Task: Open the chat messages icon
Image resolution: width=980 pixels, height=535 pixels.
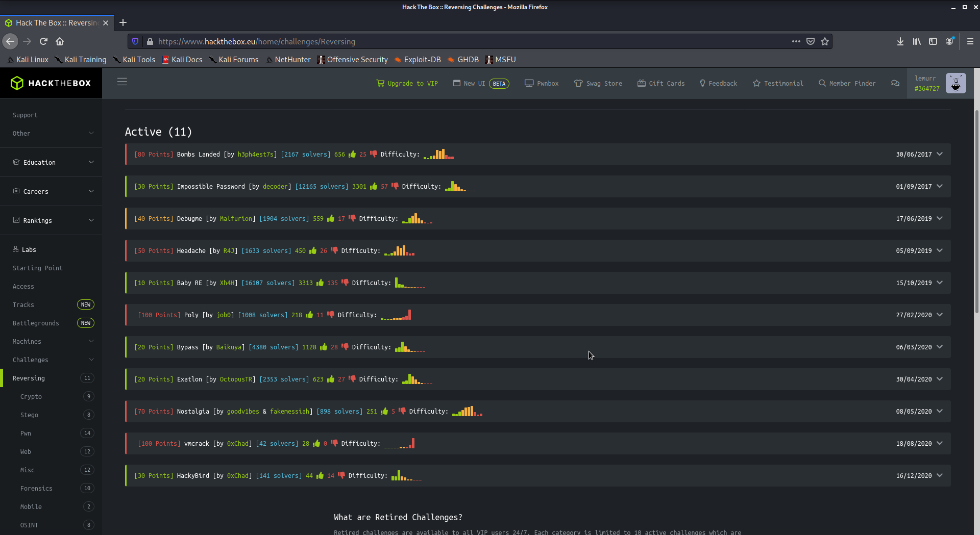Action: tap(895, 83)
